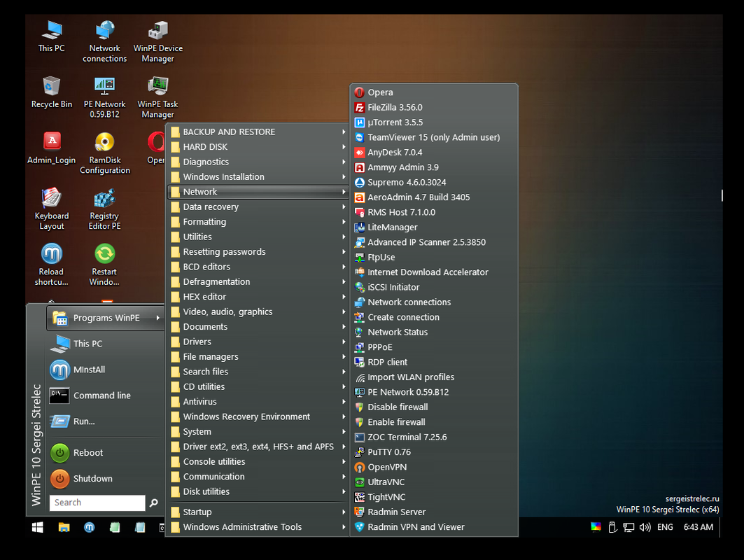744x560 pixels.
Task: Select Network folder in programs menu
Action: 258,192
